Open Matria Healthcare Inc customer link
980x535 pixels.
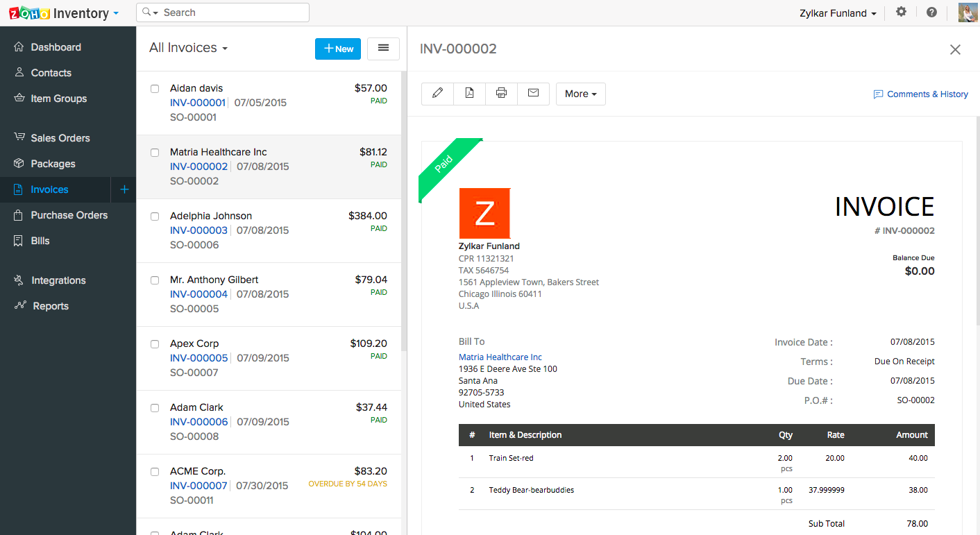click(x=500, y=357)
